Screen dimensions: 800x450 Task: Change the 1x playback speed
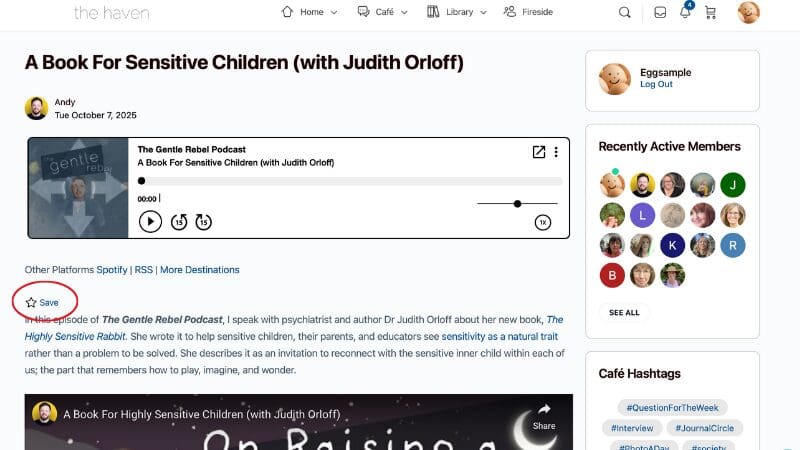click(x=543, y=222)
